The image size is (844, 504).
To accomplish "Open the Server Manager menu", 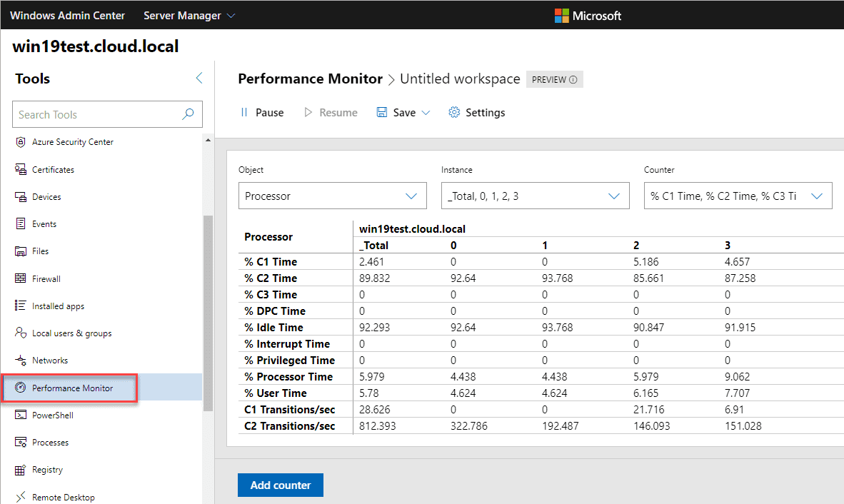I will coord(189,15).
